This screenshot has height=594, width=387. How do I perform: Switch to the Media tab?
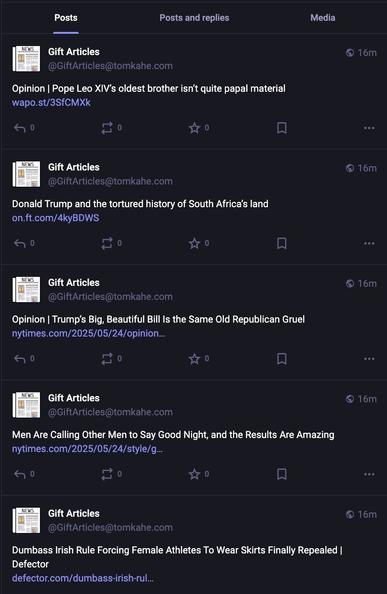[323, 18]
